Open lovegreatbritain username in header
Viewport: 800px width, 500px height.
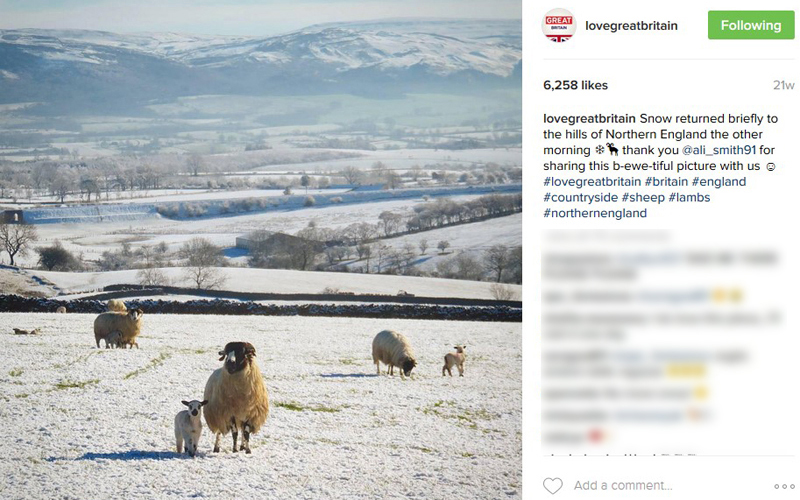[631, 26]
